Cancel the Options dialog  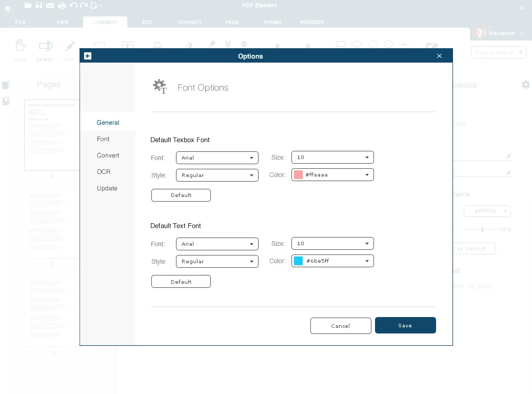click(x=341, y=326)
